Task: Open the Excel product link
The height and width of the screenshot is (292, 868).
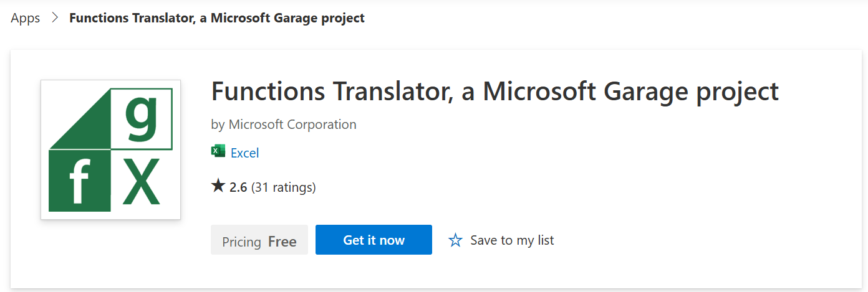Action: pyautogui.click(x=244, y=153)
